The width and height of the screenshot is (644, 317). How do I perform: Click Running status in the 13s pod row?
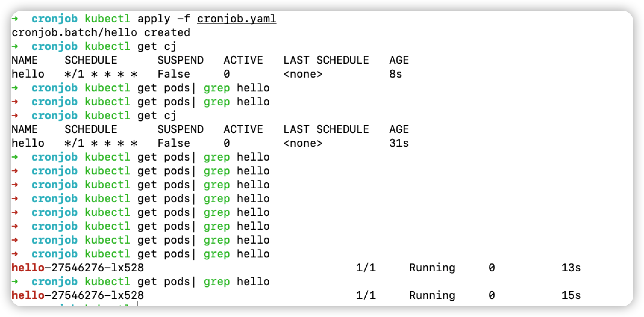pyautogui.click(x=432, y=268)
